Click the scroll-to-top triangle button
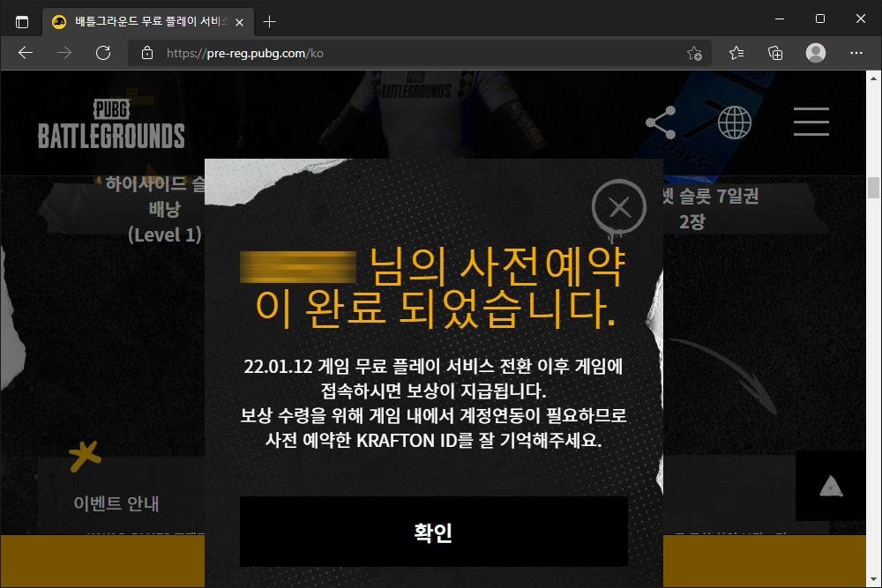The height and width of the screenshot is (588, 882). [831, 486]
